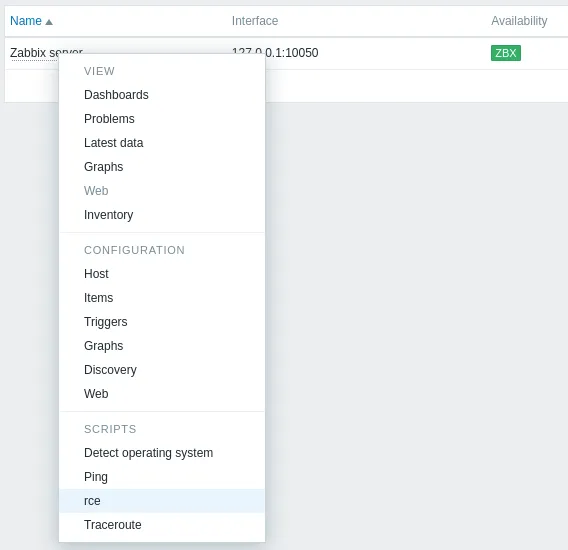Open Problems for Zabbix server
The image size is (568, 550).
109,119
